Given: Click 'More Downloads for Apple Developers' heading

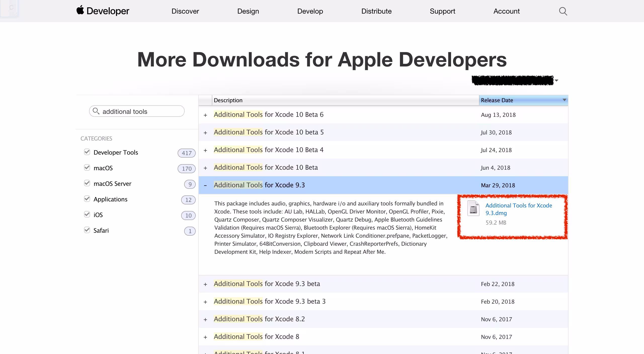Looking at the screenshot, I should click(x=322, y=59).
